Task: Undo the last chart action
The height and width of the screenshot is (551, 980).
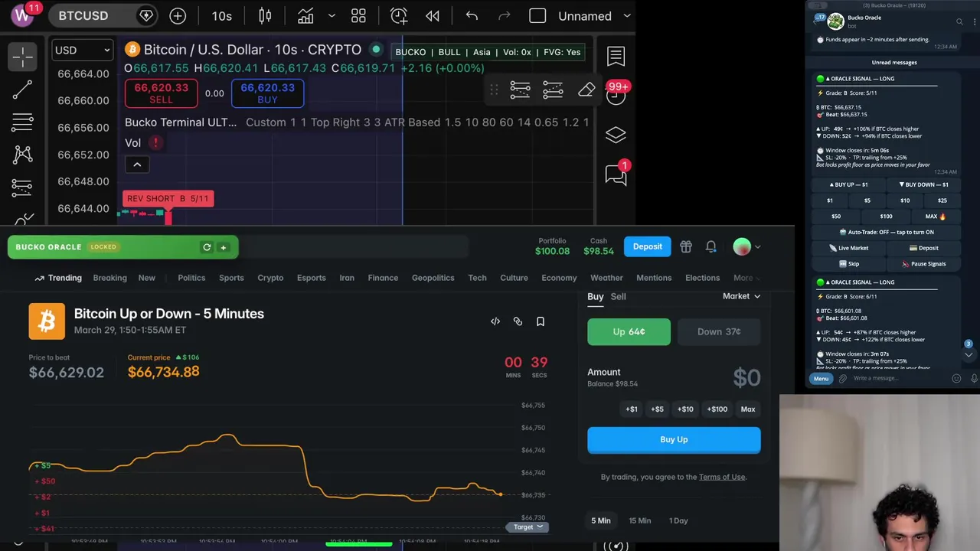Action: click(472, 16)
